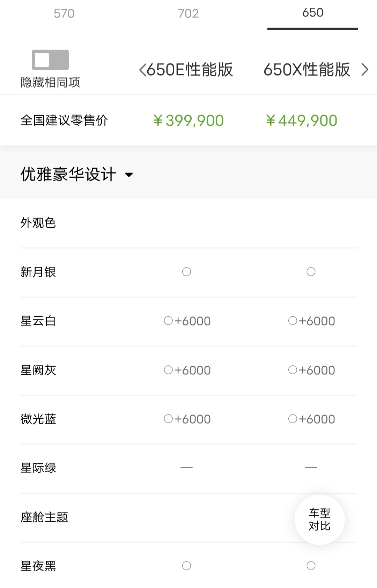Choose 星云白 +6000 for 650X性能版

coord(293,321)
